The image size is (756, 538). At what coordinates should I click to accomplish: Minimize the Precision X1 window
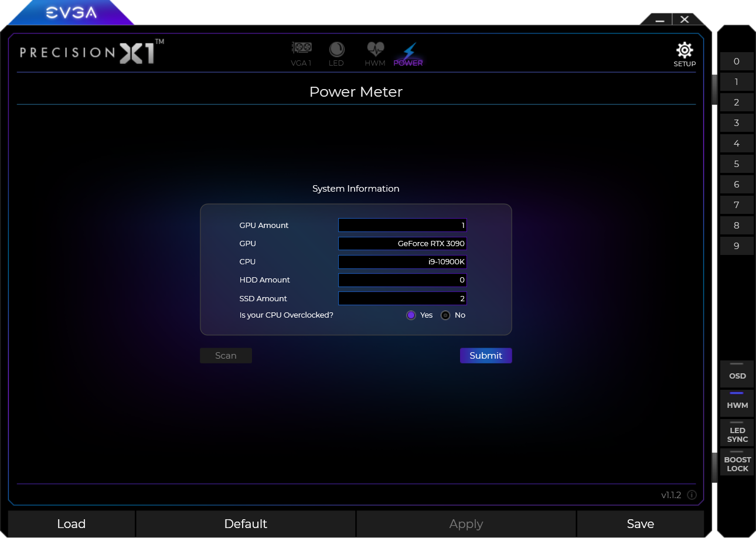[x=660, y=19]
